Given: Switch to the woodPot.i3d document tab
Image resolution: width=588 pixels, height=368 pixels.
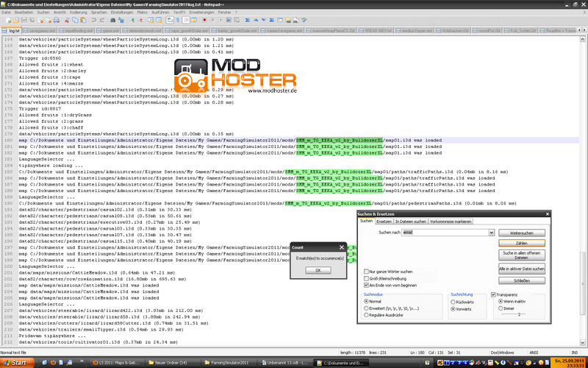Looking at the screenshot, I should pos(487,31).
